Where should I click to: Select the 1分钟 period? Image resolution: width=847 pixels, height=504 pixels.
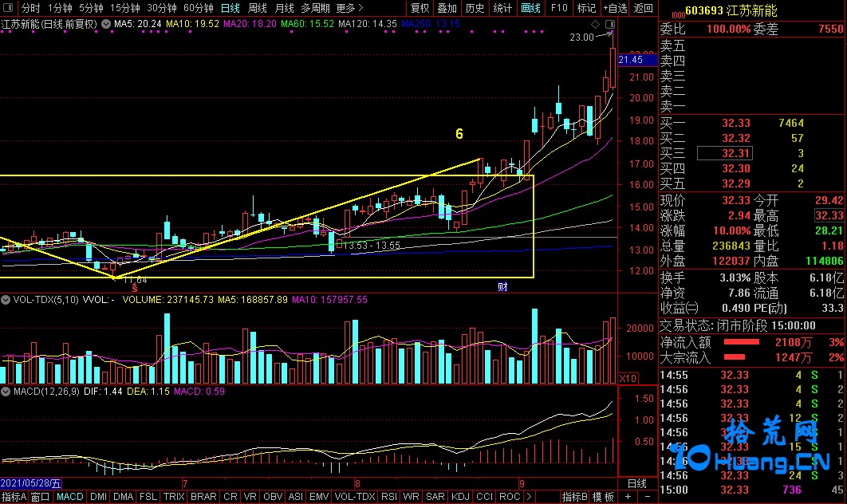60,8
